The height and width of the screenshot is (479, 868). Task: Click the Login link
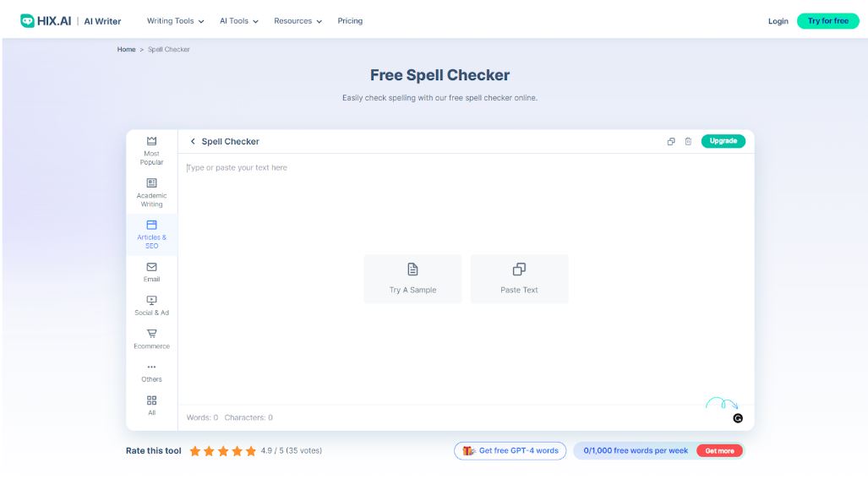[778, 21]
